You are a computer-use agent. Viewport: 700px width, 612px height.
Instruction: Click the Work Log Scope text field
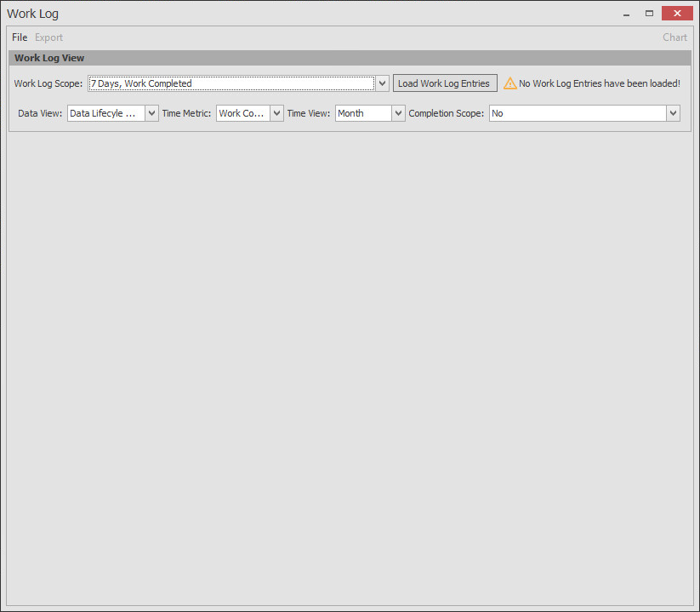click(231, 83)
